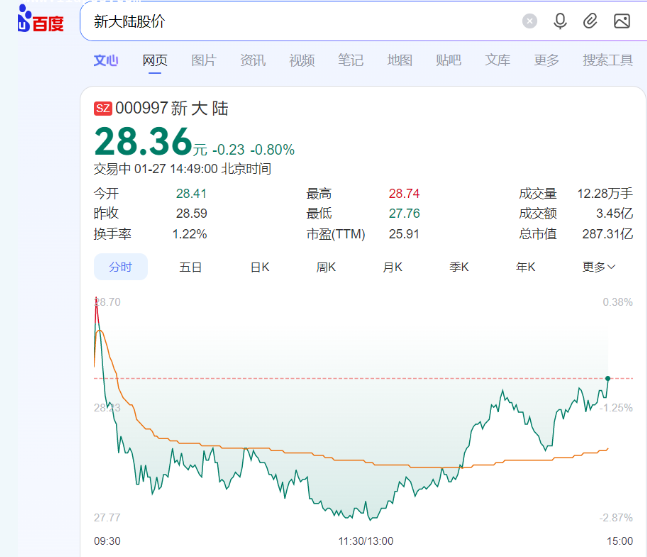The height and width of the screenshot is (557, 647).
Task: Click the 成交额 value 3.45亿
Action: coord(614,213)
